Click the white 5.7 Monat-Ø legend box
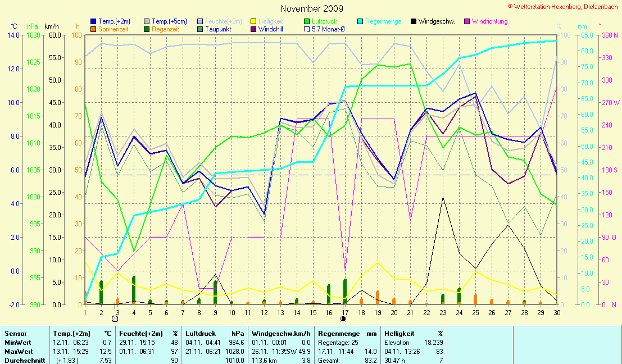The width and height of the screenshot is (622, 364). pyautogui.click(x=307, y=29)
